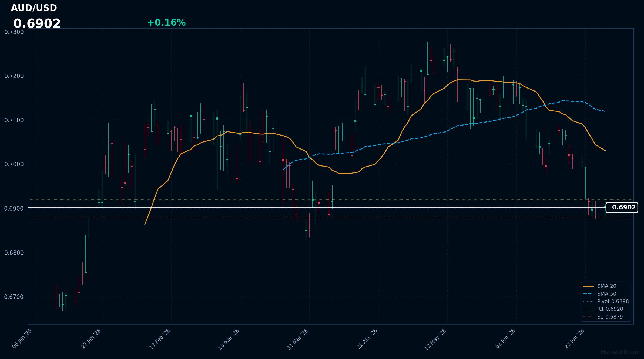Click the 0.7100 y-axis label
Image resolution: width=644 pixels, height=359 pixels.
point(14,120)
